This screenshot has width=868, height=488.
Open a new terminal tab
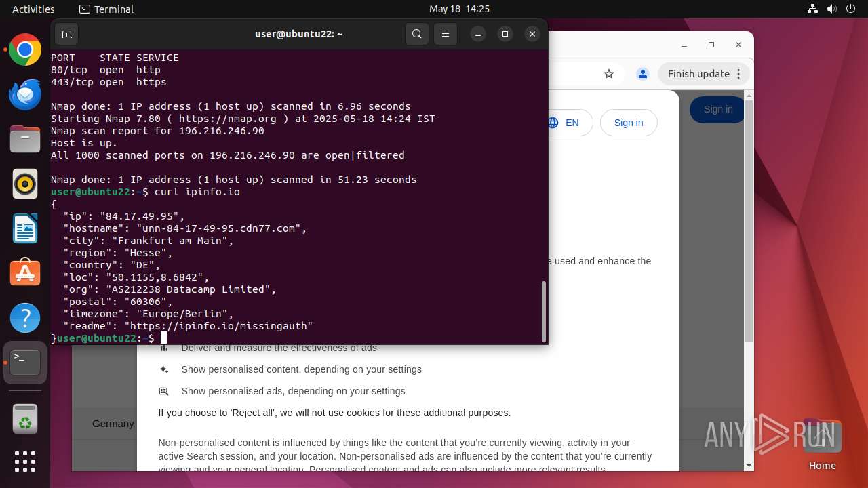click(66, 34)
